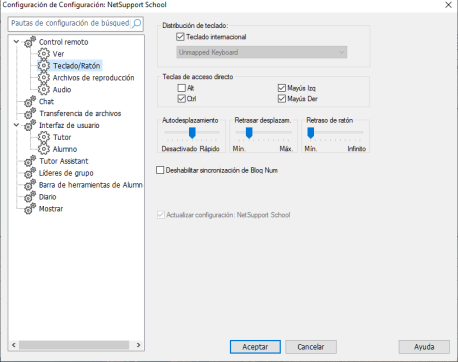
Task: Click the Ayuda button
Action: point(424,347)
